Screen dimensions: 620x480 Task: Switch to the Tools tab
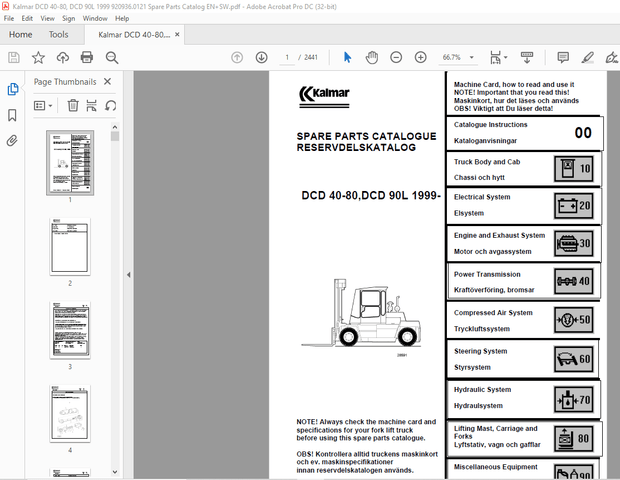click(59, 35)
